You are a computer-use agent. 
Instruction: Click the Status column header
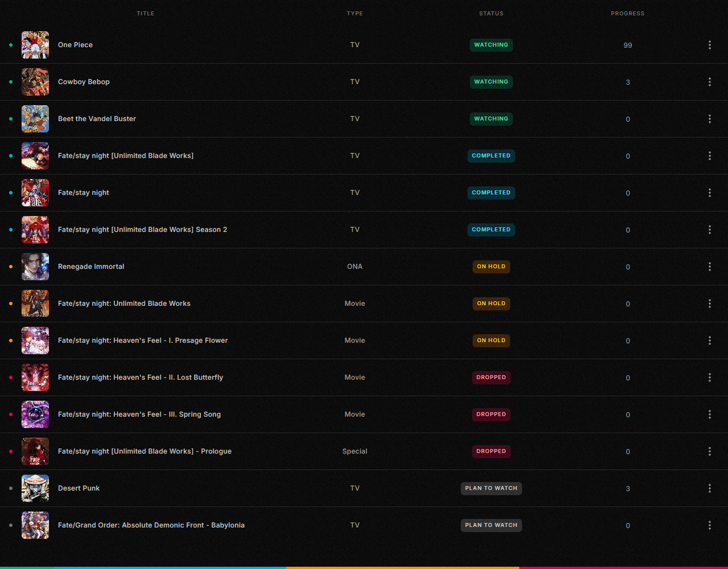491,14
